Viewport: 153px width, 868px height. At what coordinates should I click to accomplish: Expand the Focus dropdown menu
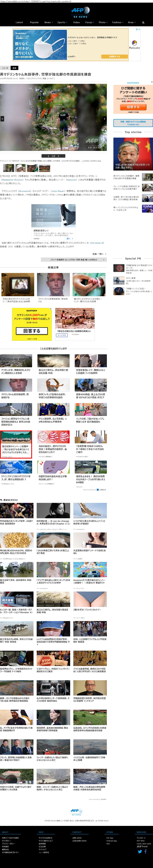tap(90, 23)
